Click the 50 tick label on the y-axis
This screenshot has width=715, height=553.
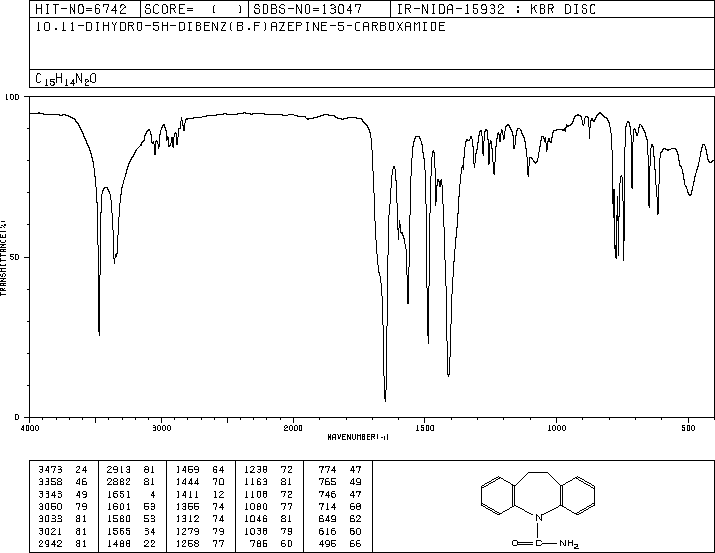(x=15, y=257)
